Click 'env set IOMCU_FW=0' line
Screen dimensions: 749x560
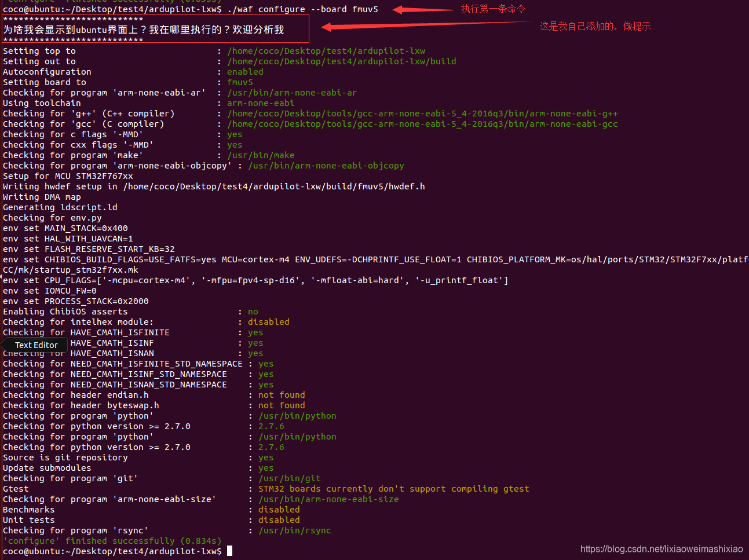pyautogui.click(x=50, y=291)
